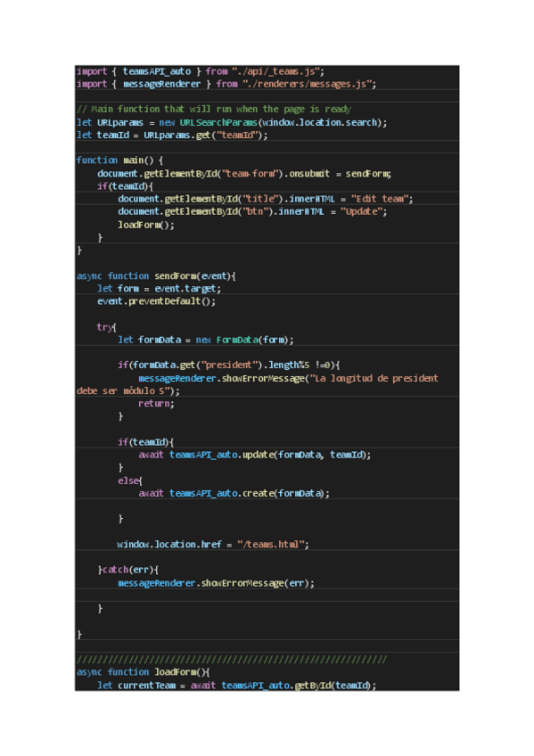Click the teamsAPI_auto.create(formData) line
The image size is (534, 756).
click(234, 493)
